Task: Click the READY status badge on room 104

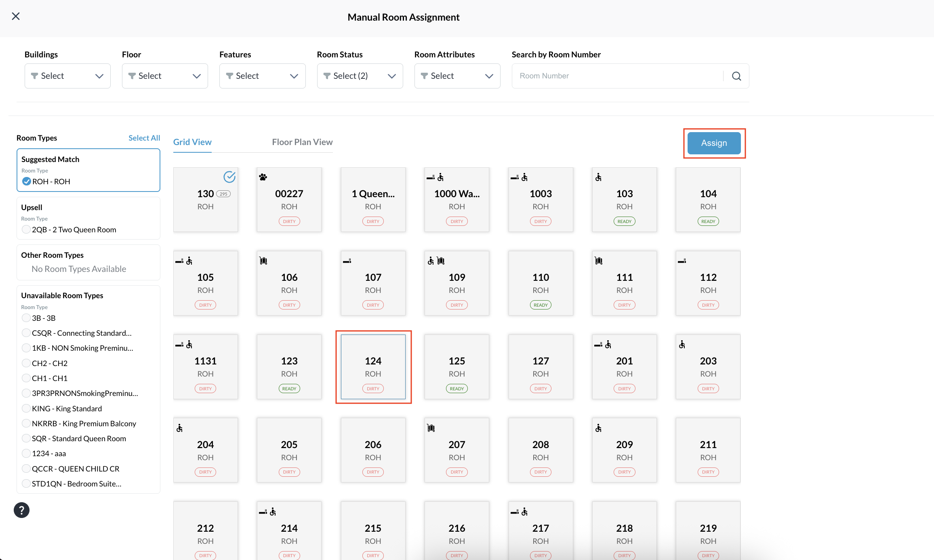Action: 708,221
